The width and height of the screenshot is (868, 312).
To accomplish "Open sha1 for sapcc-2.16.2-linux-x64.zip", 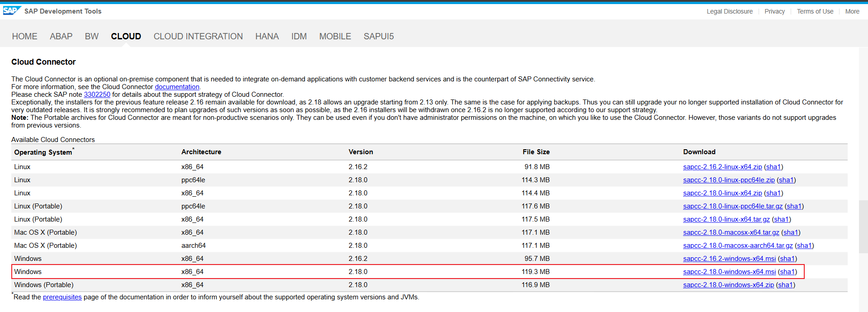I will [x=774, y=167].
